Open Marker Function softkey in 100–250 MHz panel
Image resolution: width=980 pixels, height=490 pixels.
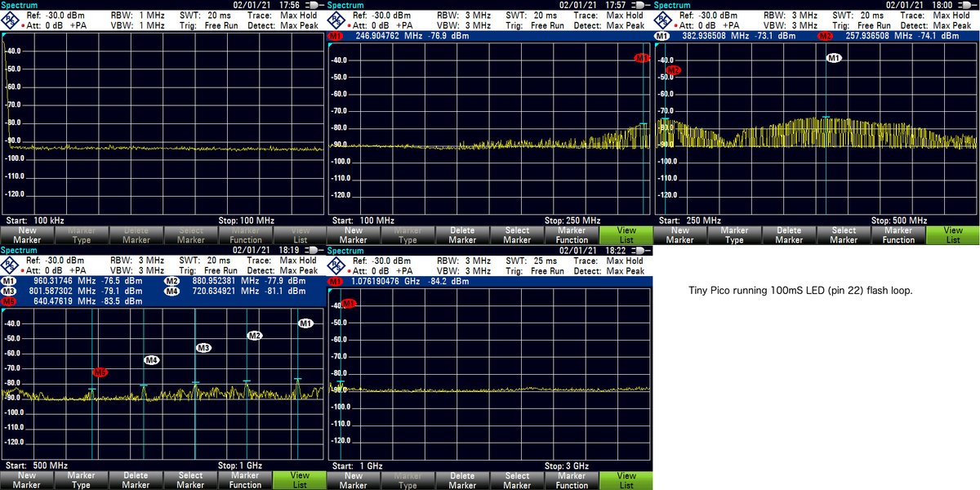coord(572,235)
